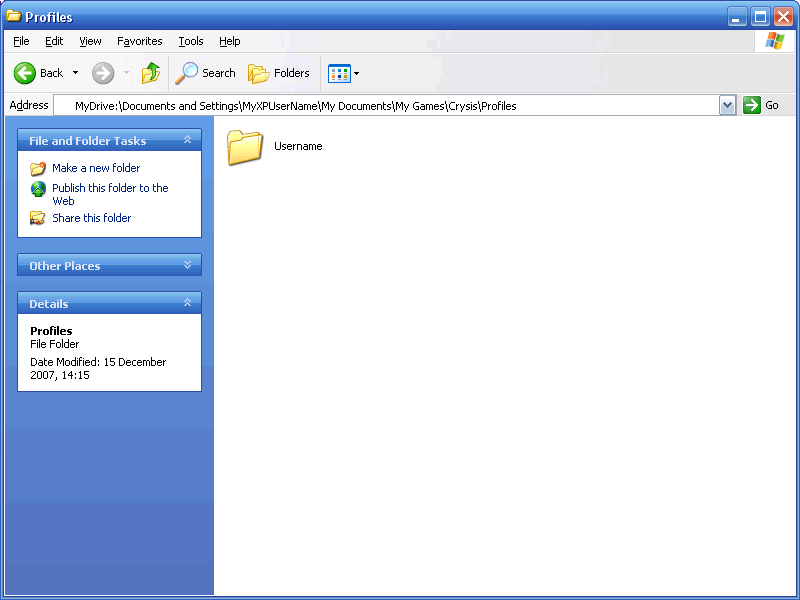Screen dimensions: 800x600
Task: Collapse the File and Folder Tasks panel
Action: click(x=187, y=140)
